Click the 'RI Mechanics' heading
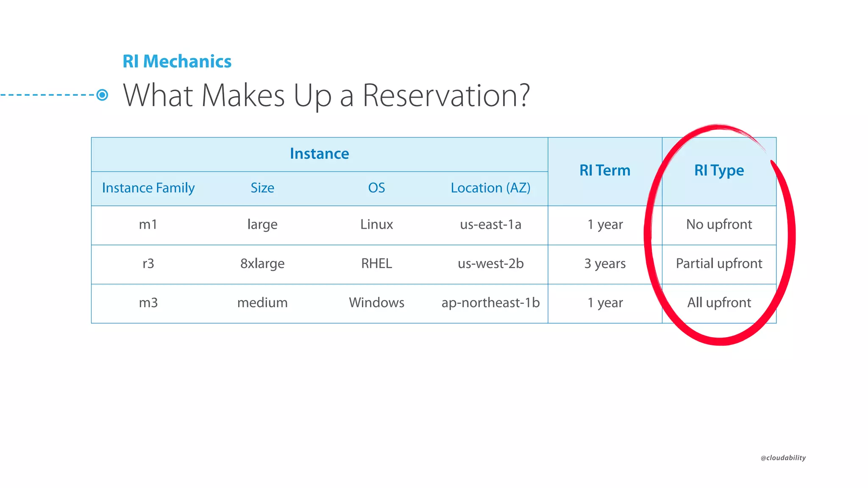The width and height of the screenshot is (868, 488). tap(177, 61)
